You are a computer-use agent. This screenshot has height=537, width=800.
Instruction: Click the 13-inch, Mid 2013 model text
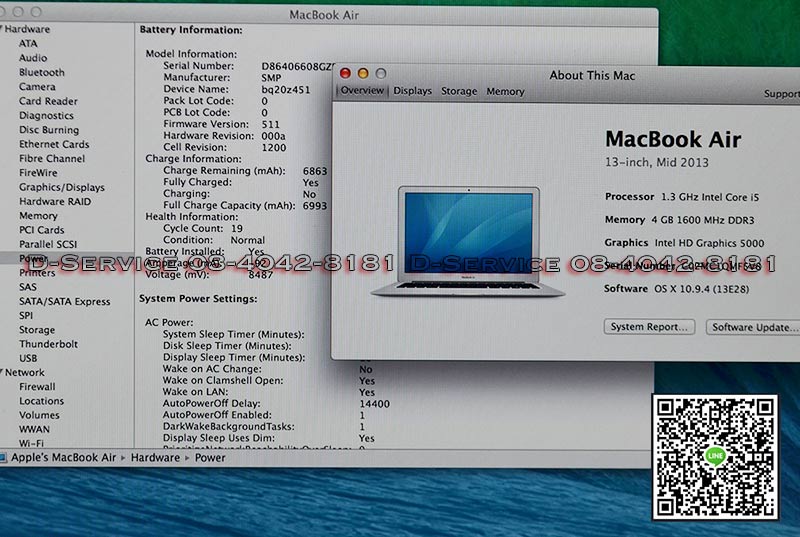[x=657, y=163]
